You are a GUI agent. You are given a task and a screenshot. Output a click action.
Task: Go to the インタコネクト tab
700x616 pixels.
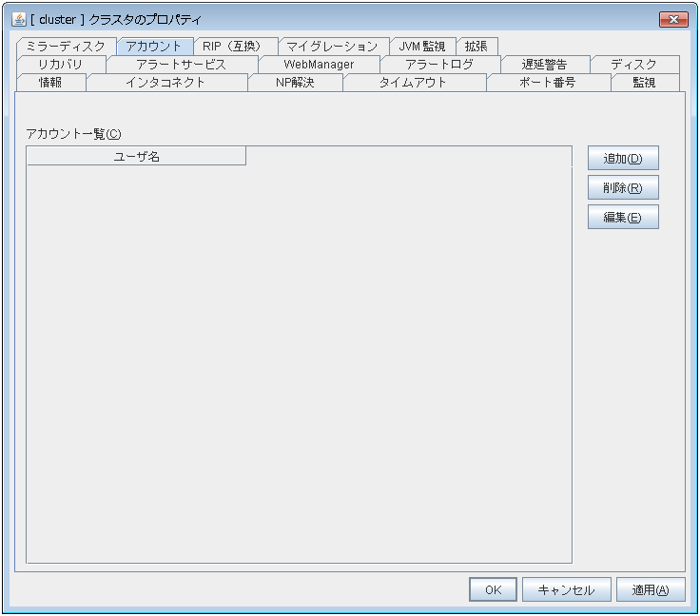165,82
